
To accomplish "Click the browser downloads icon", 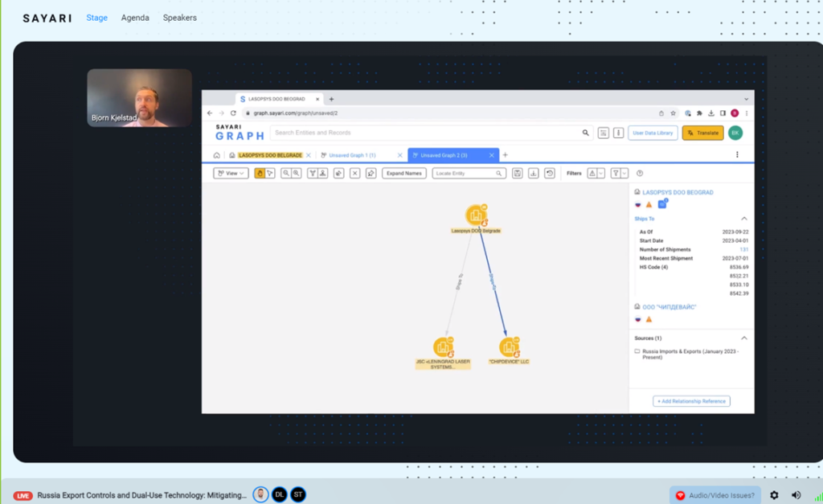I will [x=711, y=113].
